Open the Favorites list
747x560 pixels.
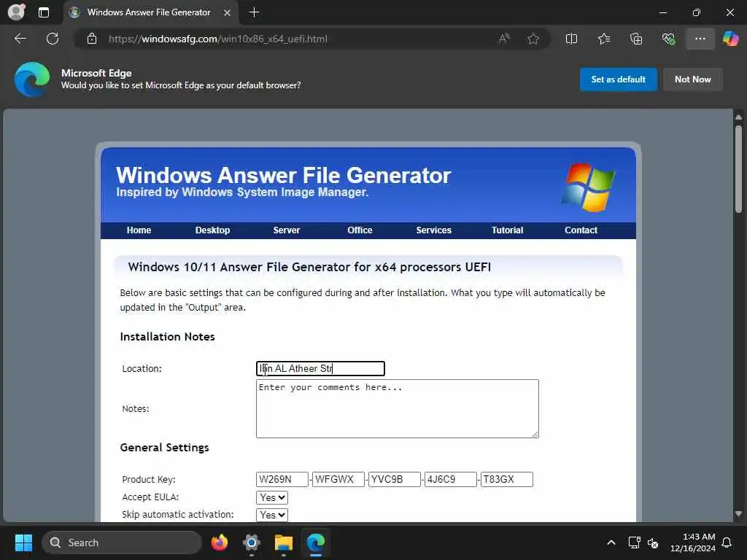[603, 39]
